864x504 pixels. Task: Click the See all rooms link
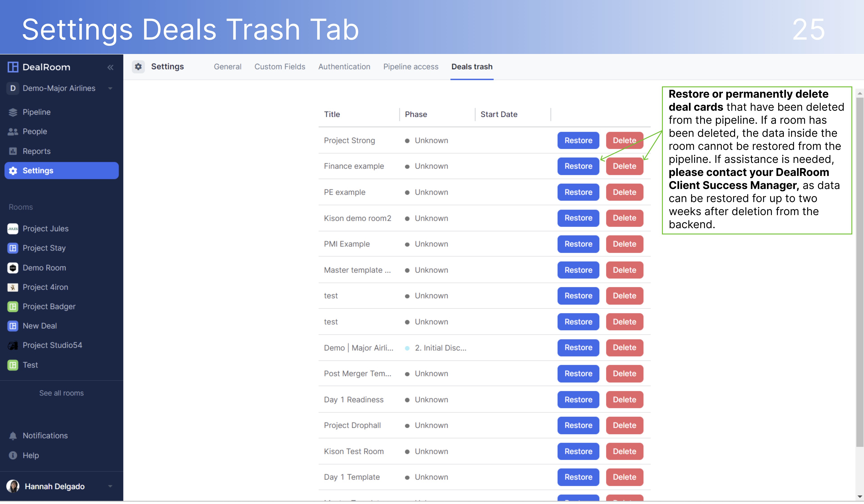point(61,393)
